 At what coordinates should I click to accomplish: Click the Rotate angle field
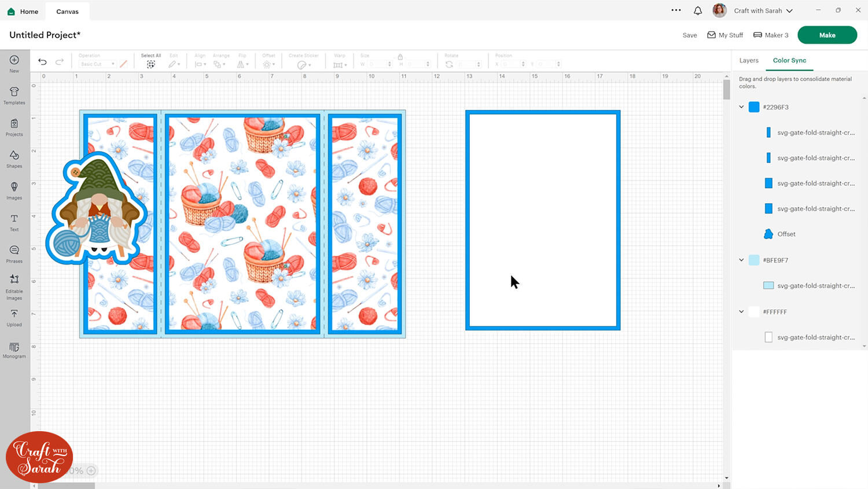[469, 64]
